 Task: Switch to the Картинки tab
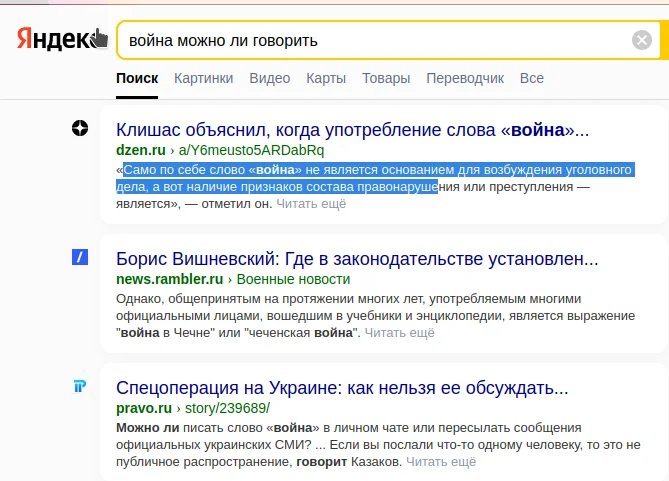click(x=204, y=79)
